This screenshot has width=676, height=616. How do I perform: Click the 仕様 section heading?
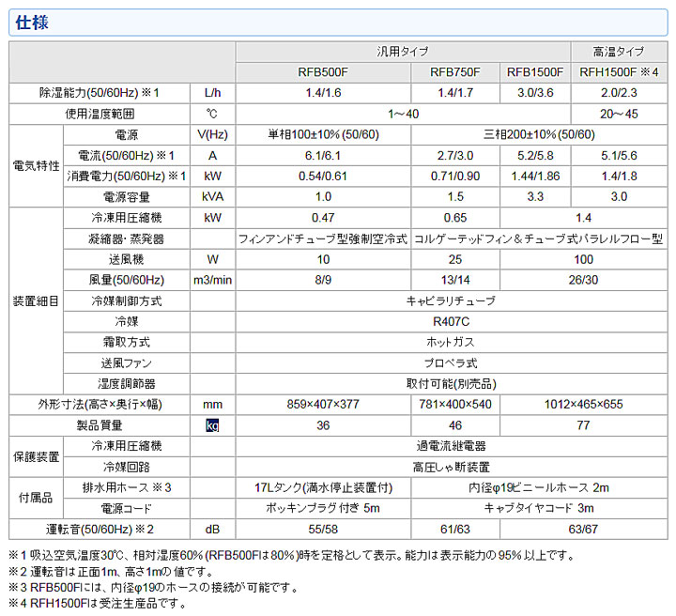pyautogui.click(x=32, y=23)
